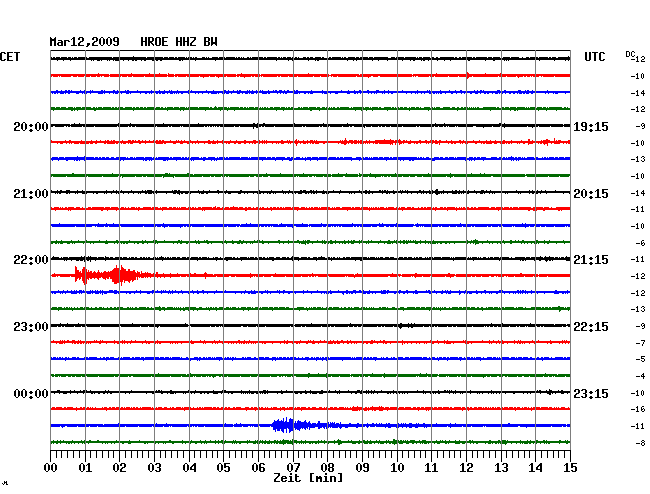The height and width of the screenshot is (494, 650).
Task: Click minute tick label '13' on axis
Action: [x=501, y=468]
